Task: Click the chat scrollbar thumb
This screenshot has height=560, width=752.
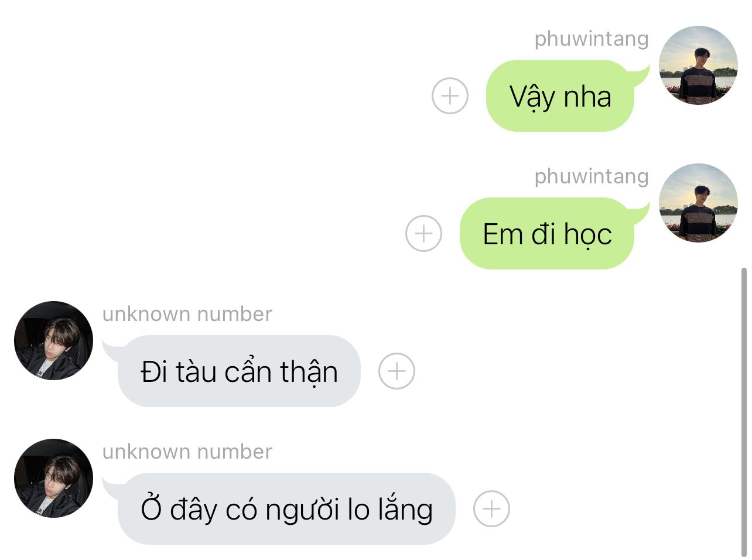Action: (x=744, y=412)
